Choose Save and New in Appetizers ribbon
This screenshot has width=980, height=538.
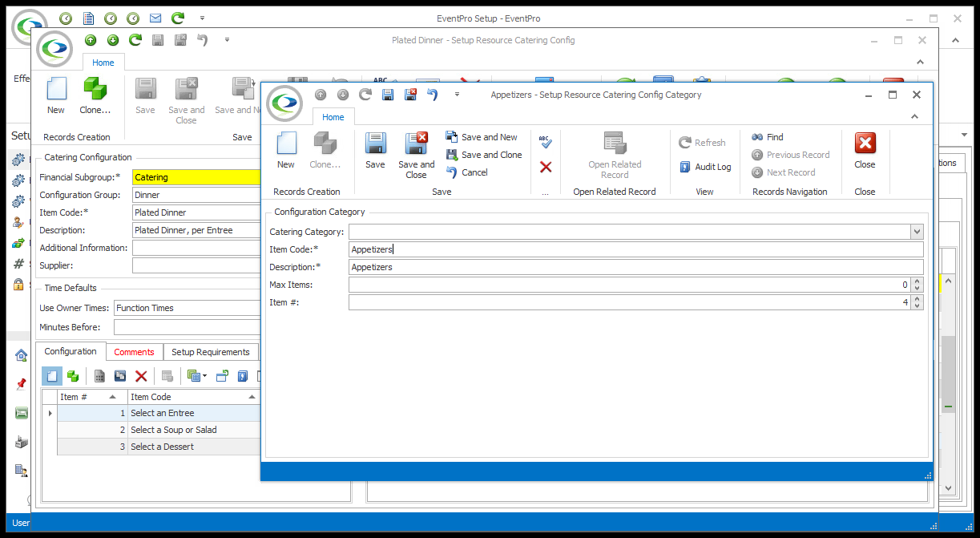tap(482, 137)
